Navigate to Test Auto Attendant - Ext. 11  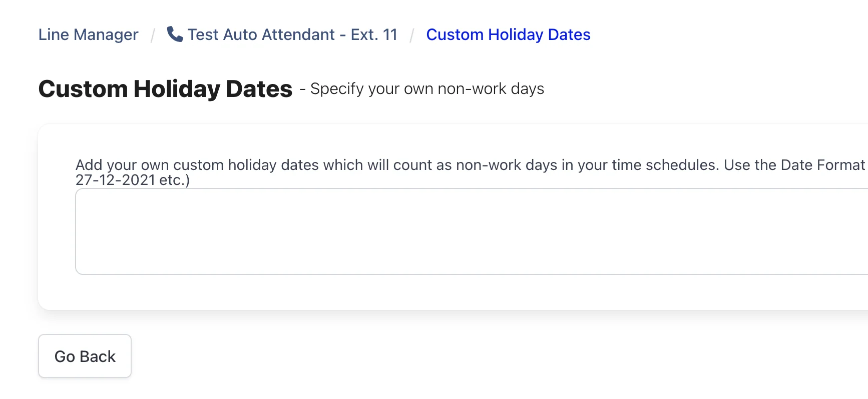292,34
